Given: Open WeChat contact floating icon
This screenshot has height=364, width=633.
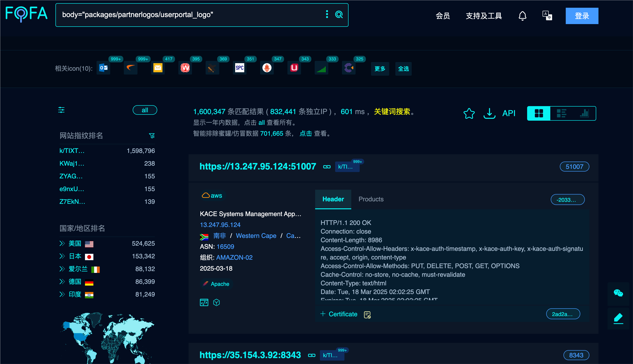Looking at the screenshot, I should tap(618, 293).
